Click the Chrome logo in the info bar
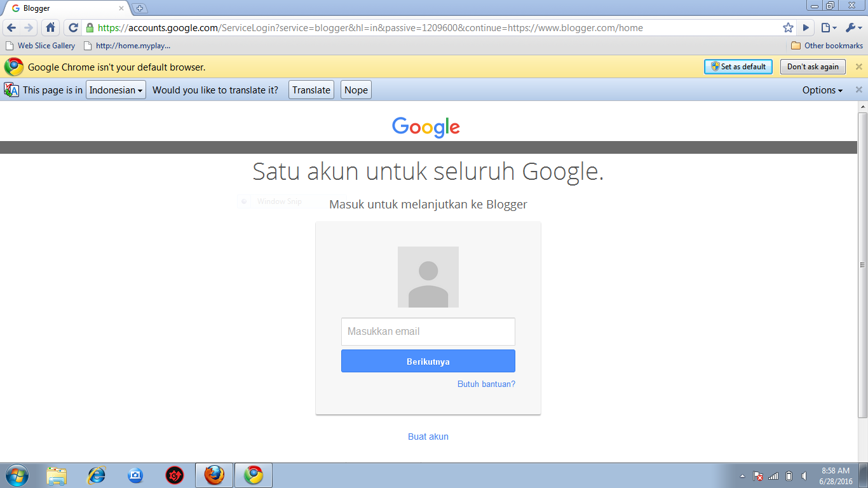This screenshot has width=868, height=488. point(14,67)
